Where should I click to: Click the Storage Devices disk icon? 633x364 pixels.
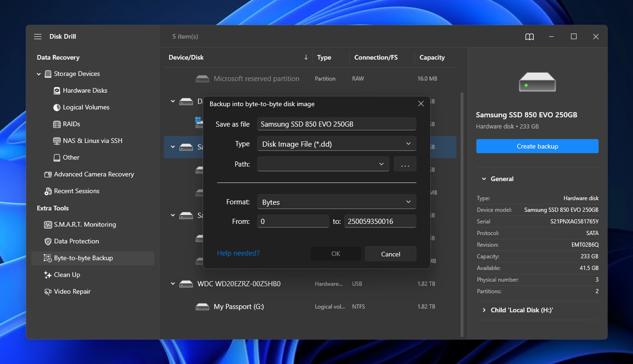48,74
